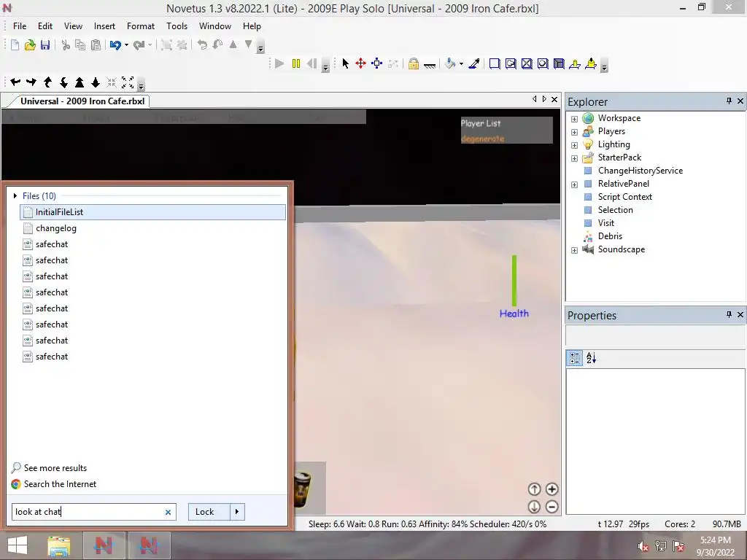Image resolution: width=747 pixels, height=560 pixels.
Task: Select the Smooth surface tool
Action: click(495, 64)
